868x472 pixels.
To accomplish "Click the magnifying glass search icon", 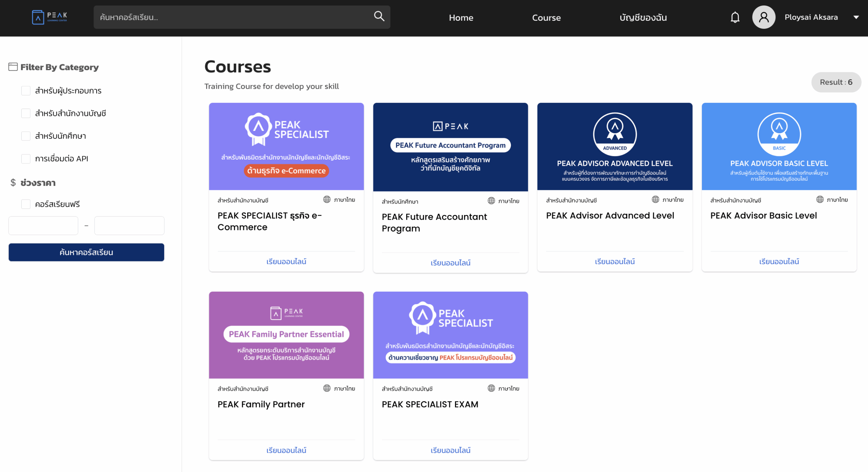I will point(379,16).
